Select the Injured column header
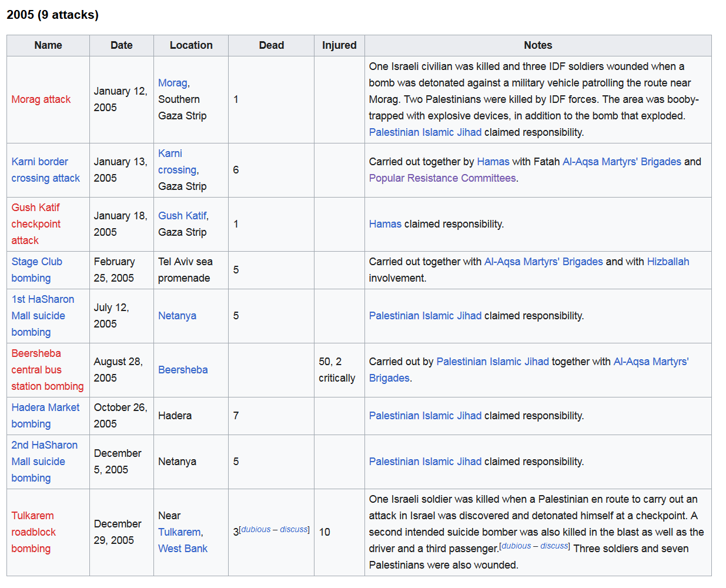This screenshot has height=588, width=726. click(x=339, y=45)
